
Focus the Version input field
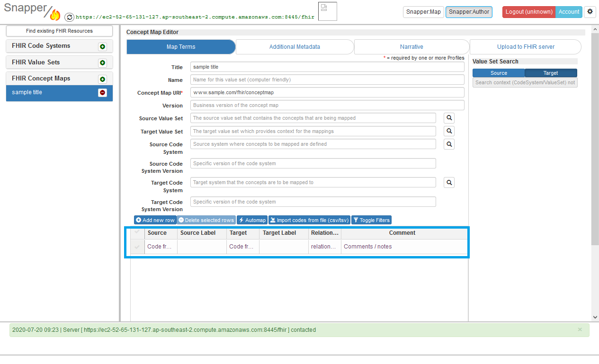pyautogui.click(x=327, y=105)
